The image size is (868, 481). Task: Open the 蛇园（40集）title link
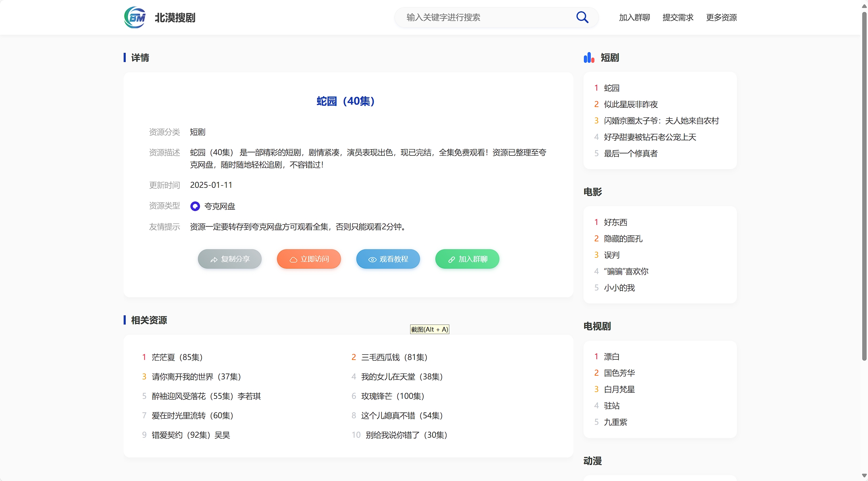pos(346,101)
